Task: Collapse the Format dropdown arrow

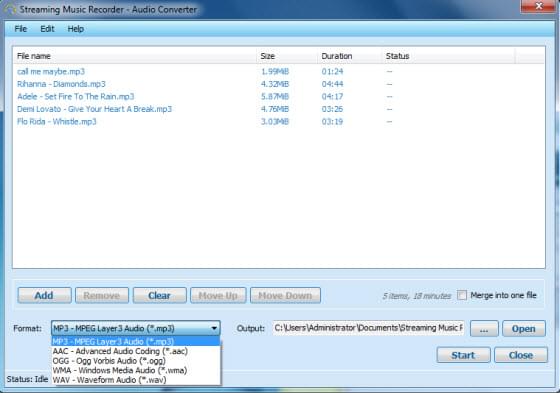Action: click(x=214, y=328)
